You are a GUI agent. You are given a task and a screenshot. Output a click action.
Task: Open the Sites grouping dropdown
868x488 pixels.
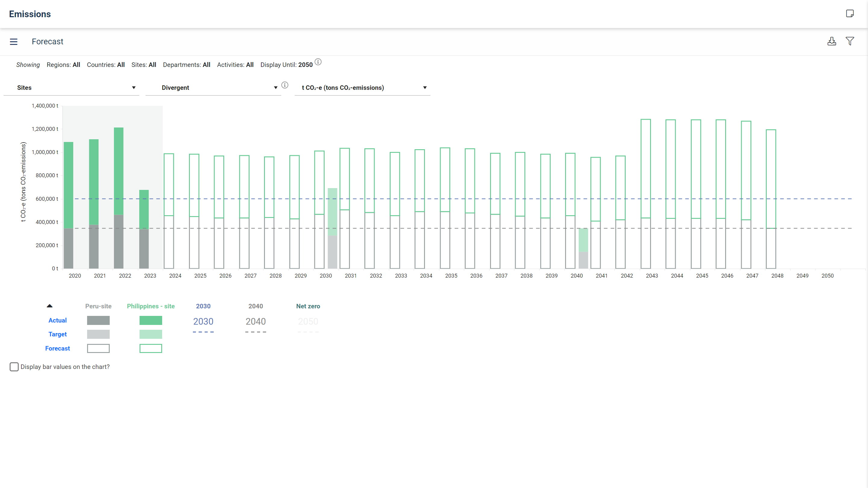coord(71,88)
